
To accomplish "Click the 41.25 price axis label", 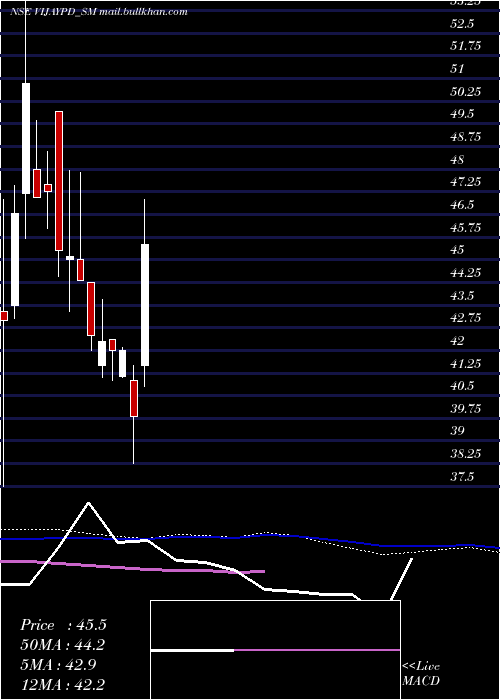I will coord(466,364).
